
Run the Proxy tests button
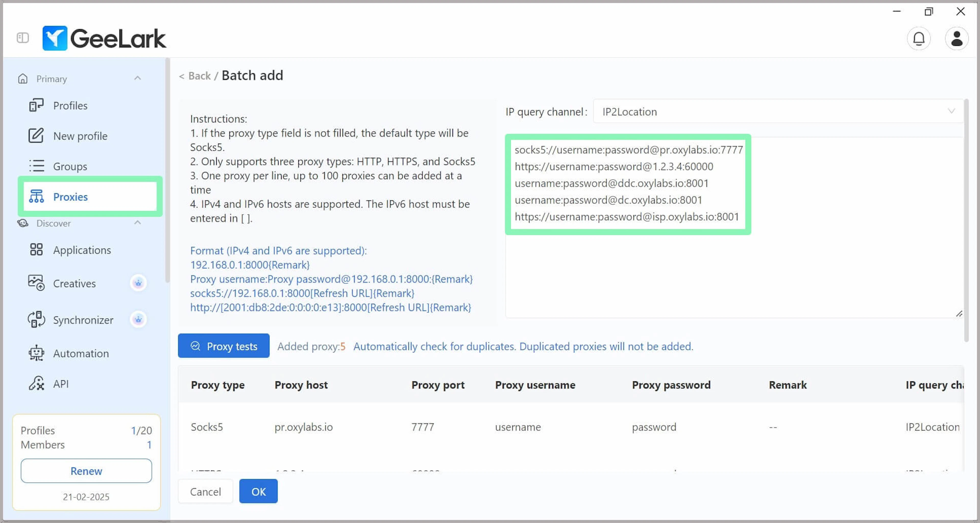(x=224, y=346)
